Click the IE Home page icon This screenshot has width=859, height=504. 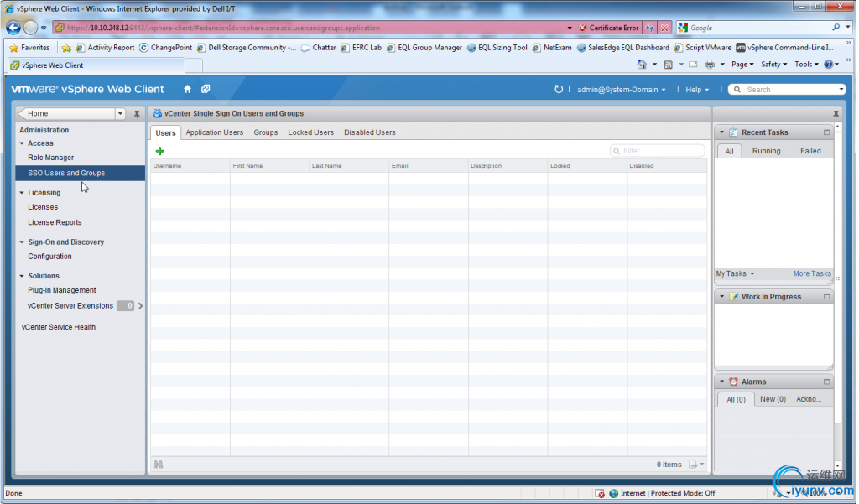pos(642,65)
